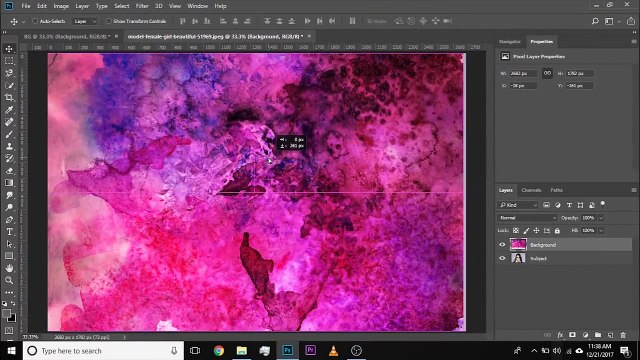Expand status bar info arrow

point(124,337)
